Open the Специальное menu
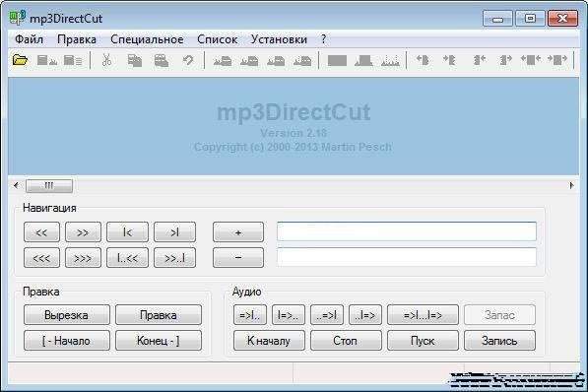 [x=147, y=39]
